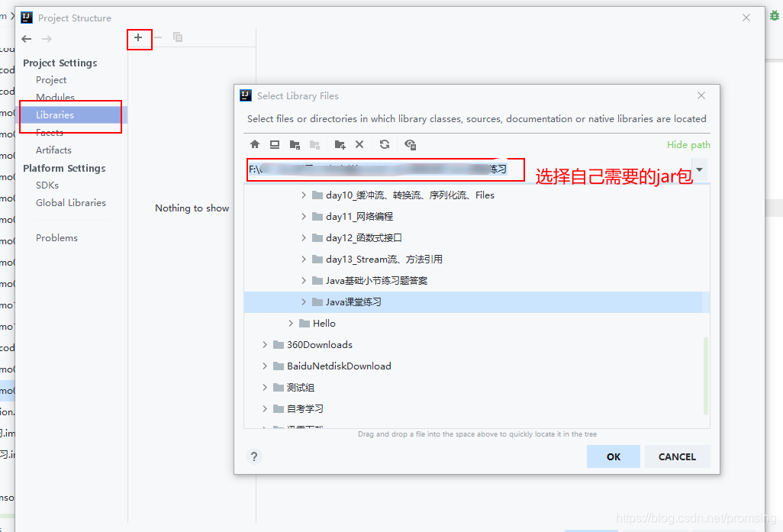The image size is (783, 532).
Task: Select the Java基础小节练习题答案 folder name
Action: [x=376, y=281]
